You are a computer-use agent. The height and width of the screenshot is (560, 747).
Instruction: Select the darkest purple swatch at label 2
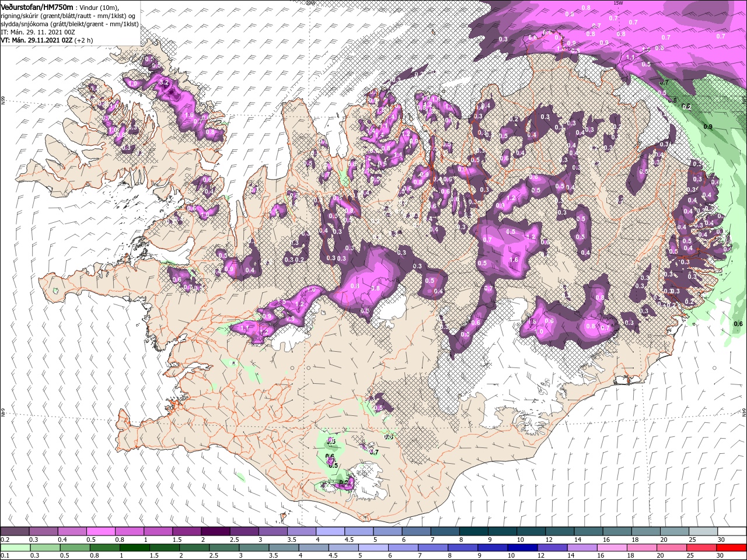click(215, 531)
